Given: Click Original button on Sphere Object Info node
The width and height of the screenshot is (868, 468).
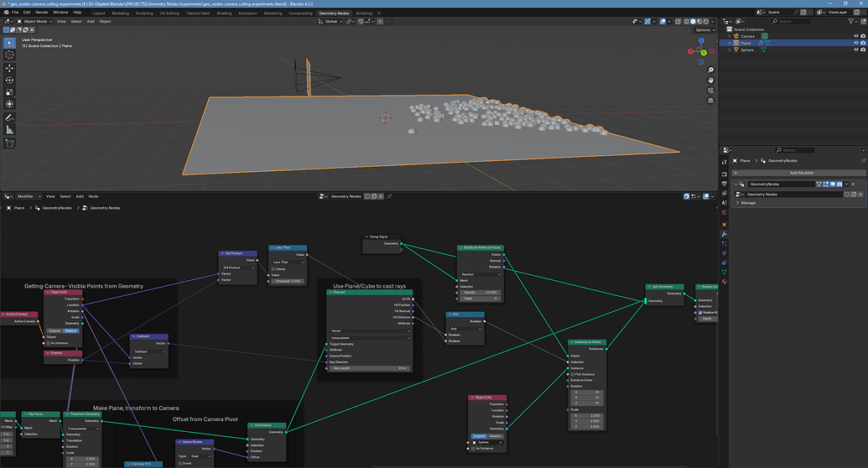Looking at the screenshot, I should point(479,436).
